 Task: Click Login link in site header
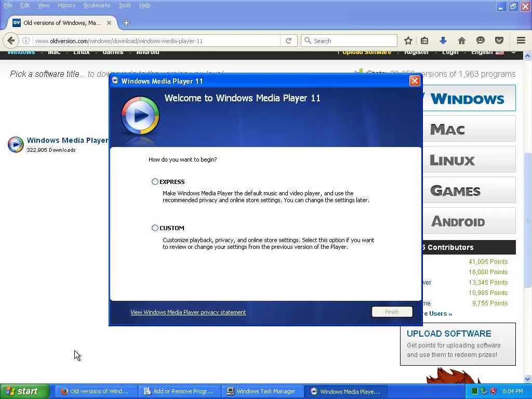pyautogui.click(x=450, y=52)
